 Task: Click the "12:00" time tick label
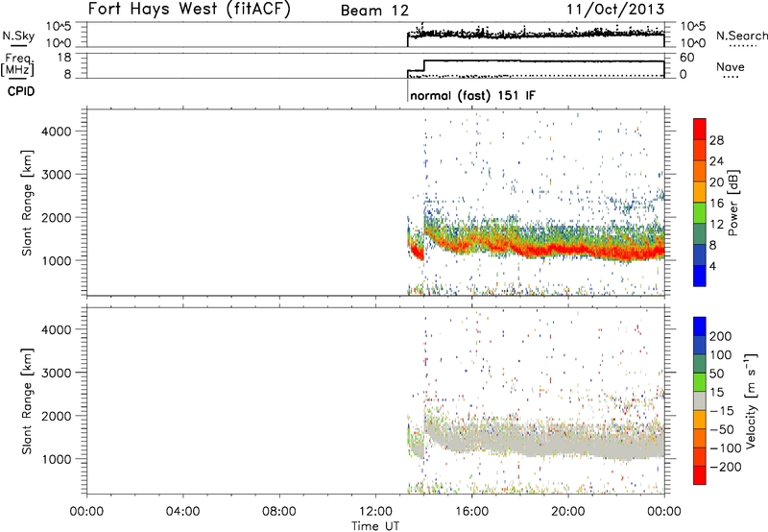pos(375,512)
